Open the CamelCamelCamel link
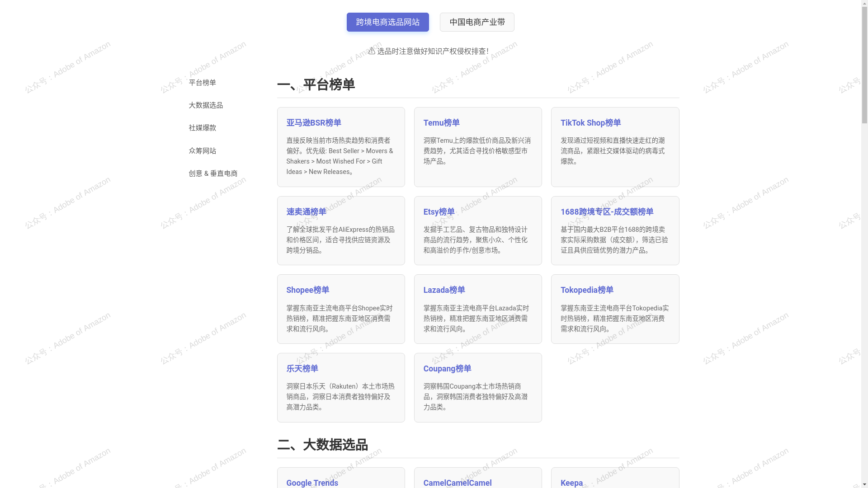868x488 pixels. pos(457,483)
